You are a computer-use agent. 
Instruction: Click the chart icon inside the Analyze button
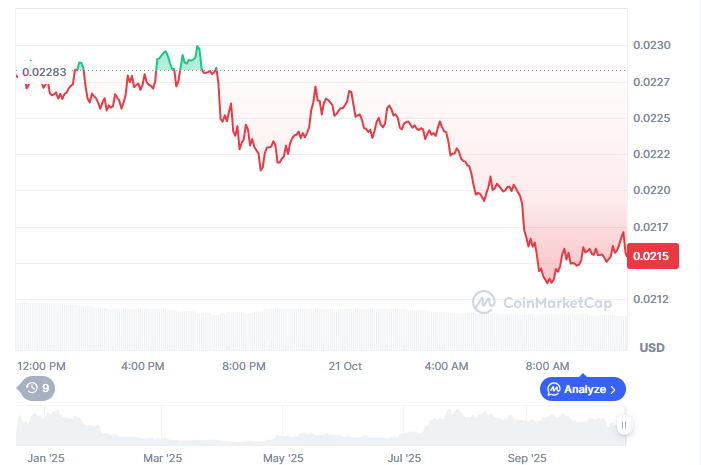[x=553, y=389]
